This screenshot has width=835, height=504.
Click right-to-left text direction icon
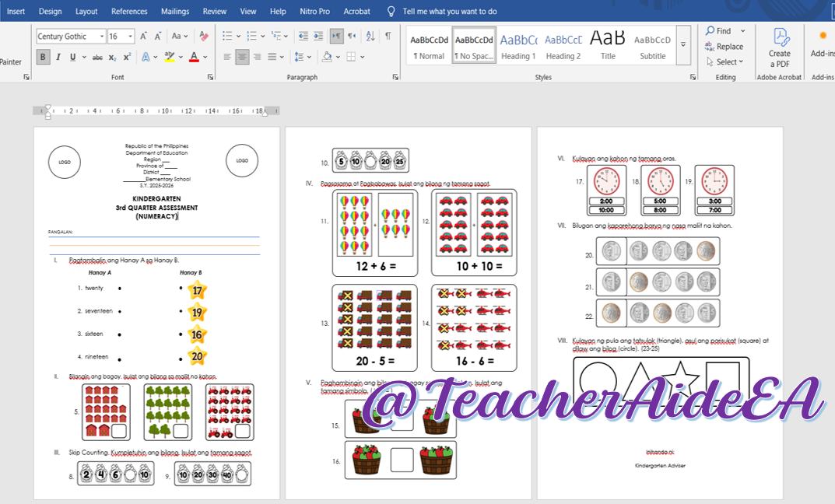tap(352, 37)
